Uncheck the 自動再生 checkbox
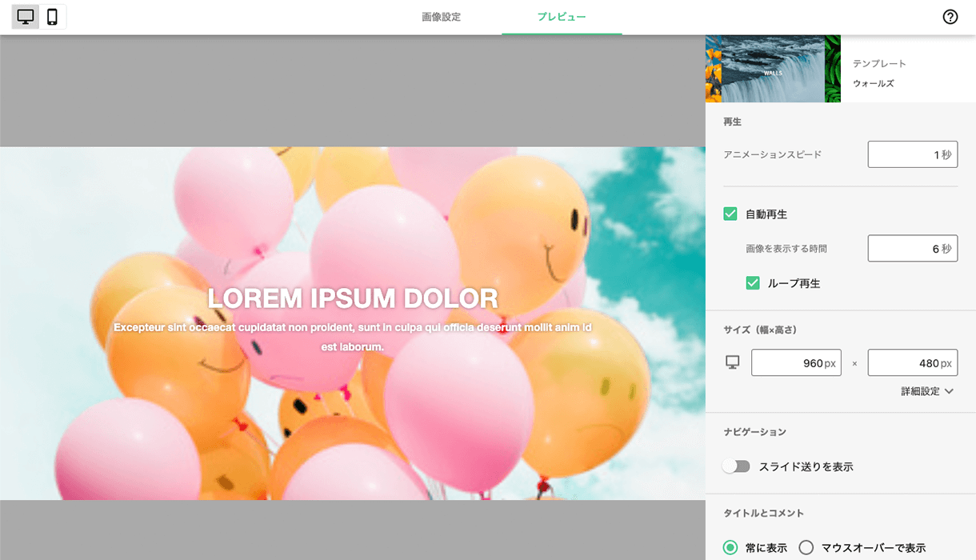 click(x=730, y=214)
